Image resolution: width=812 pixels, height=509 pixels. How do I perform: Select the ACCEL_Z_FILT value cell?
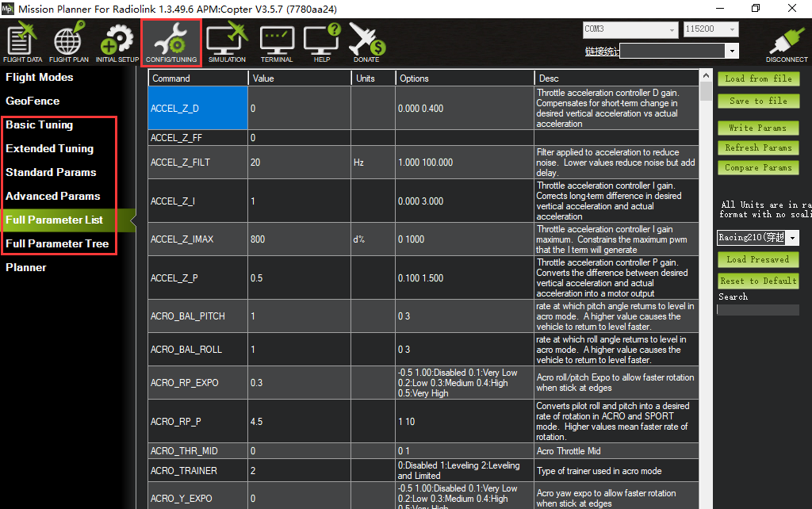299,162
